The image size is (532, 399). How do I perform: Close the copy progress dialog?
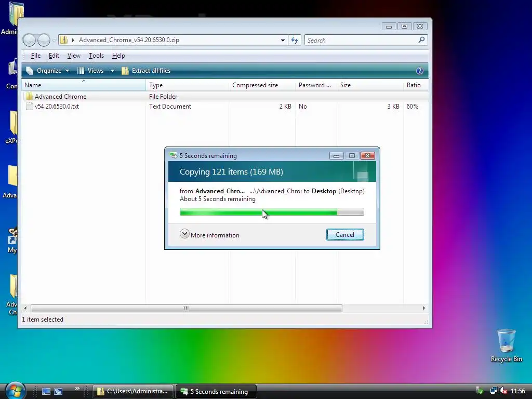[x=367, y=156]
